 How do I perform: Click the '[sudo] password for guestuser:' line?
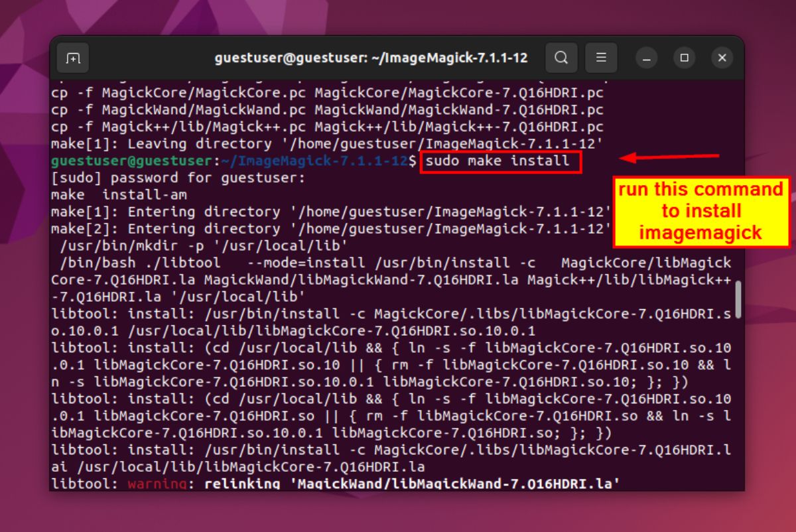click(179, 178)
